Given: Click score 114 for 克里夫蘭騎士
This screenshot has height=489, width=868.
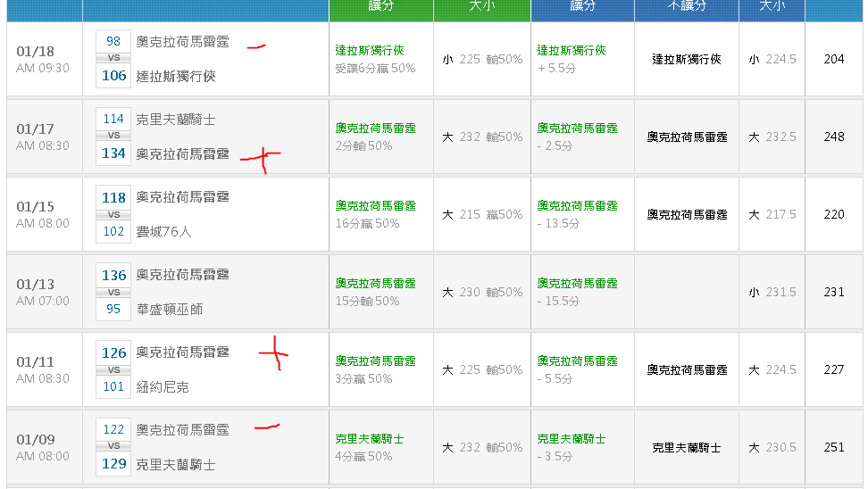Looking at the screenshot, I should (113, 119).
